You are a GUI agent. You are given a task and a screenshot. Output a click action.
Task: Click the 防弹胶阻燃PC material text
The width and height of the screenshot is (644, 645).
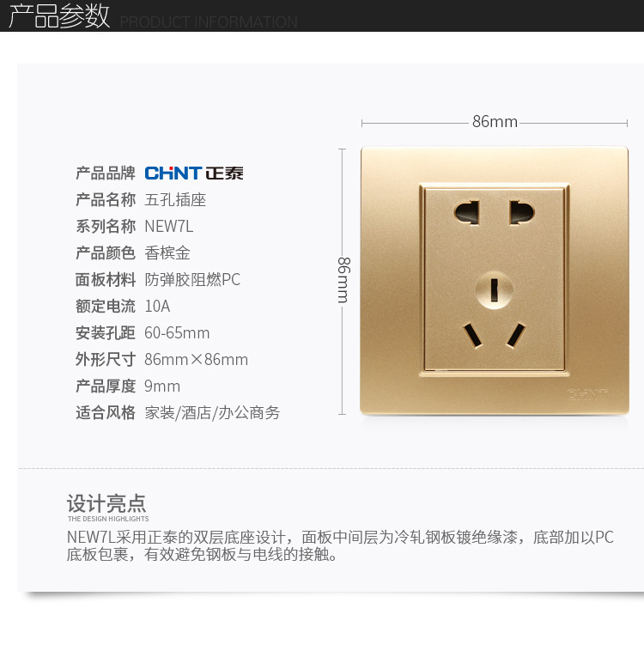[192, 280]
